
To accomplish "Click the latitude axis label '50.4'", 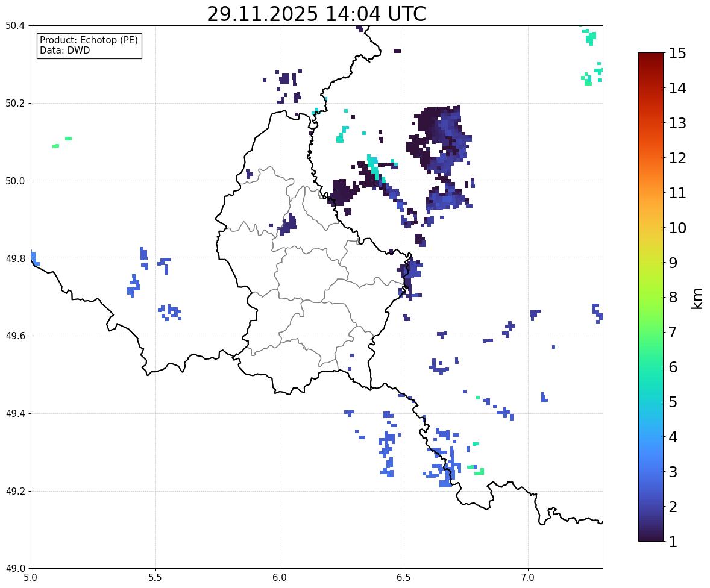I will [x=16, y=26].
